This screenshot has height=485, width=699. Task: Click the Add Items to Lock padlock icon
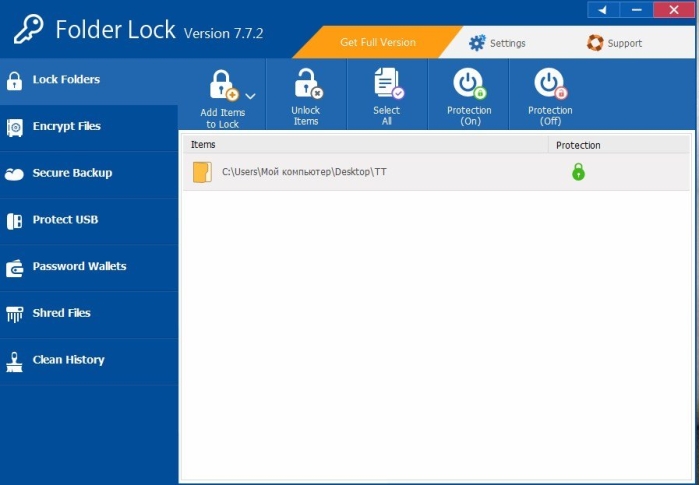point(224,85)
